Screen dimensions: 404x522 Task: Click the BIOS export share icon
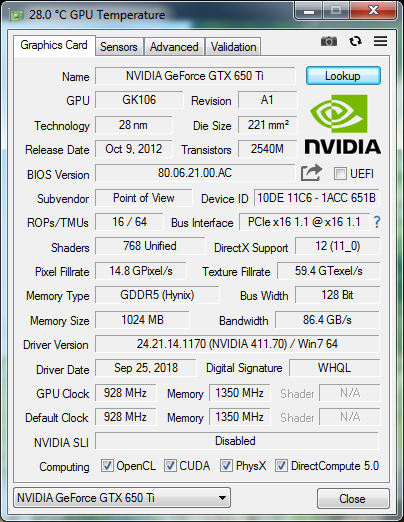point(311,173)
